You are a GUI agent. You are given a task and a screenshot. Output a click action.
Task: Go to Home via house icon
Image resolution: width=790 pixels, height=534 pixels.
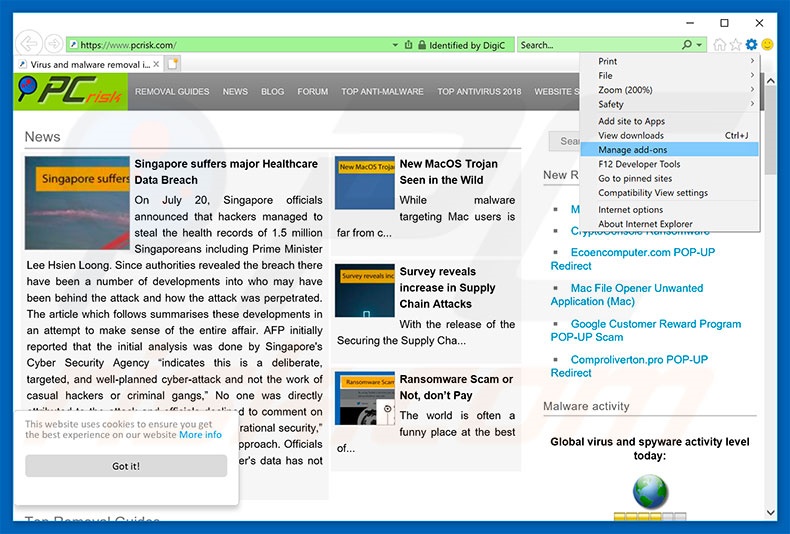point(720,45)
